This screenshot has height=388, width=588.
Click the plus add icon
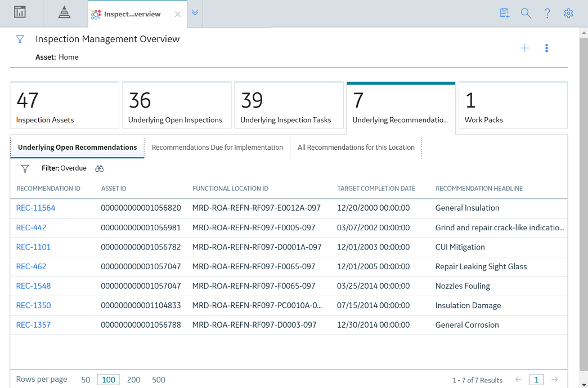(524, 48)
